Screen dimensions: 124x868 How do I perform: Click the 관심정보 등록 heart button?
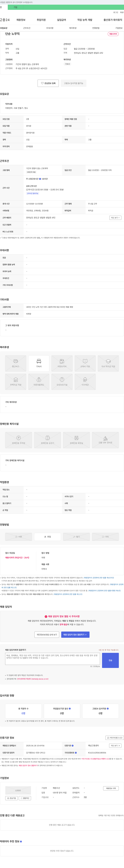(x=48, y=83)
